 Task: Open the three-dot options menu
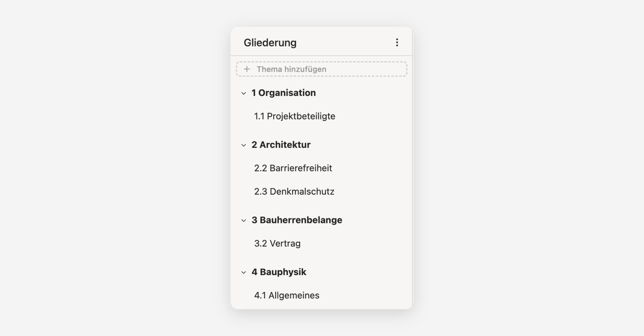397,42
